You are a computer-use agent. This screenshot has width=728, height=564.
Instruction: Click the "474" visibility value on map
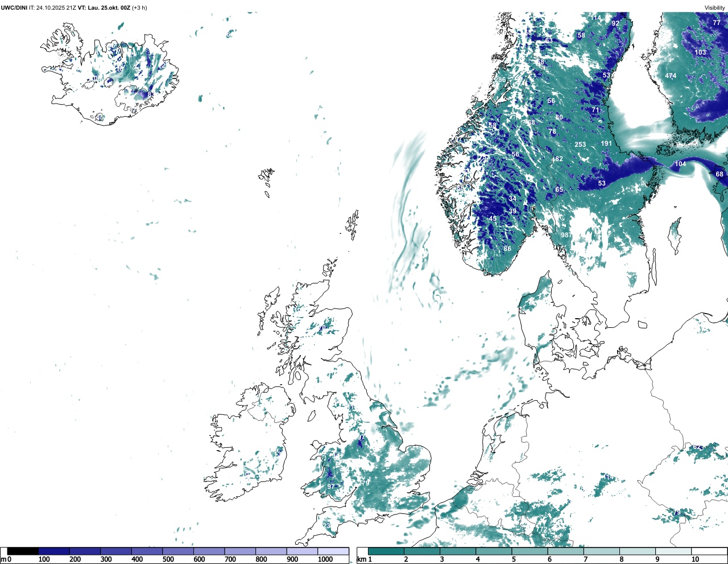671,76
